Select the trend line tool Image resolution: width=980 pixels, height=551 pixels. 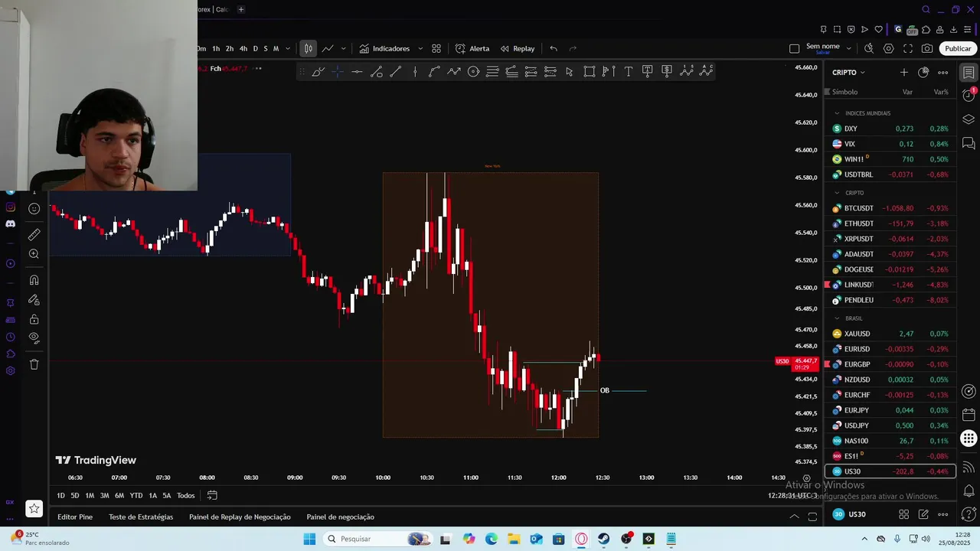coord(396,71)
